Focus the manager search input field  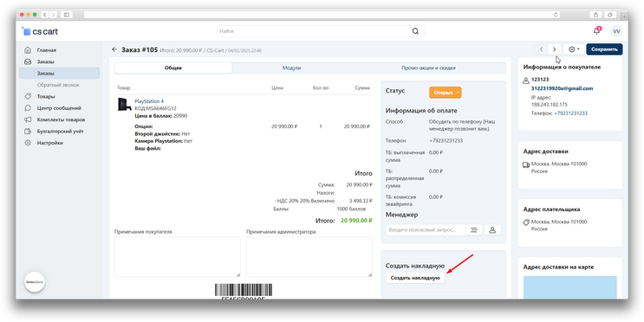[x=426, y=229]
